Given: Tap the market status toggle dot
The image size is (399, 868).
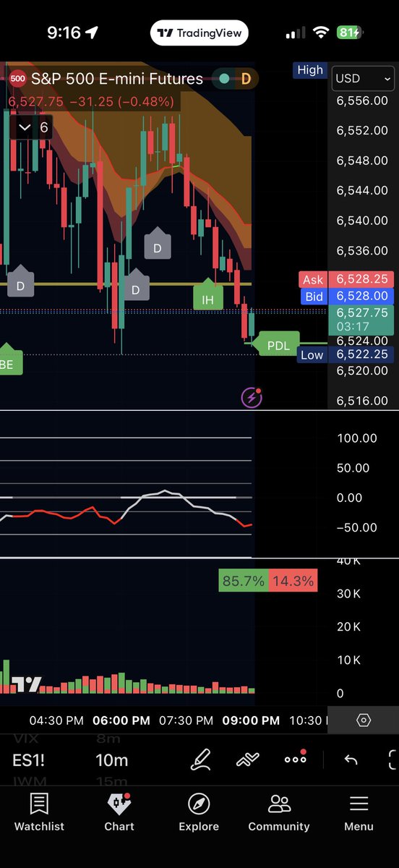Looking at the screenshot, I should coord(226,79).
